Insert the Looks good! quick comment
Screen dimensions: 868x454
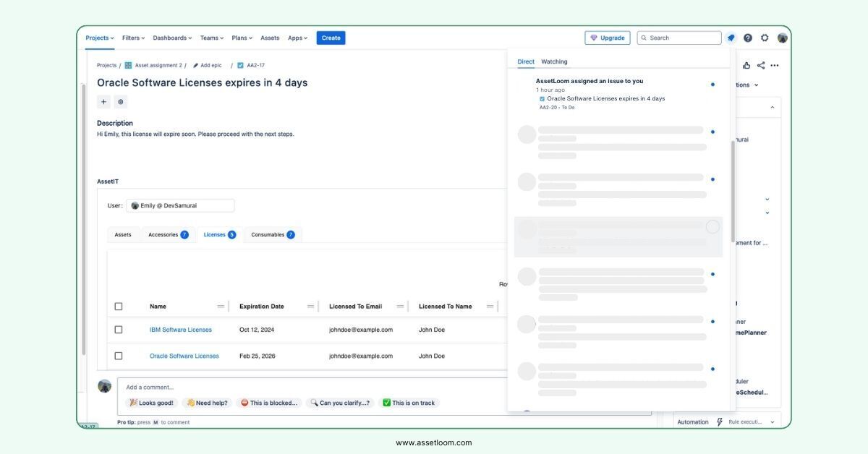point(151,403)
